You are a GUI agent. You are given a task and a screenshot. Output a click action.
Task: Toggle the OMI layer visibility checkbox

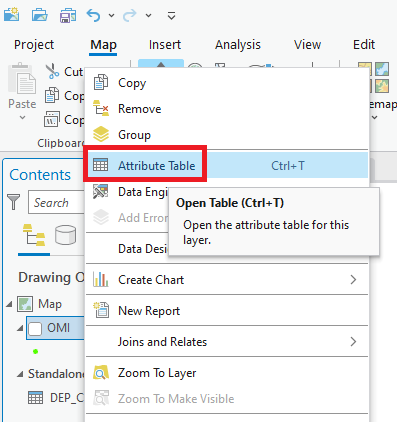[x=35, y=328]
